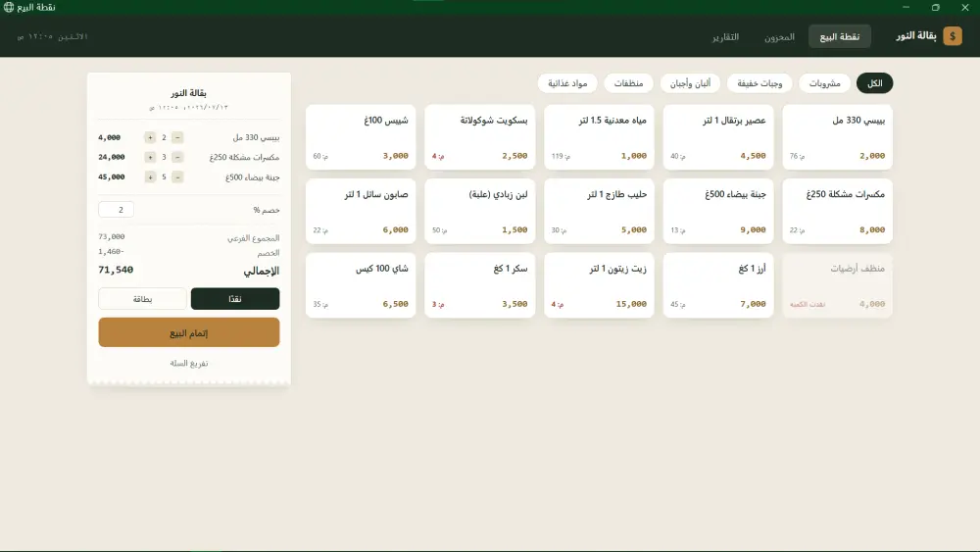980x552 pixels.
Task: Add بسكويت شوكولاتة to cart
Action: [480, 137]
